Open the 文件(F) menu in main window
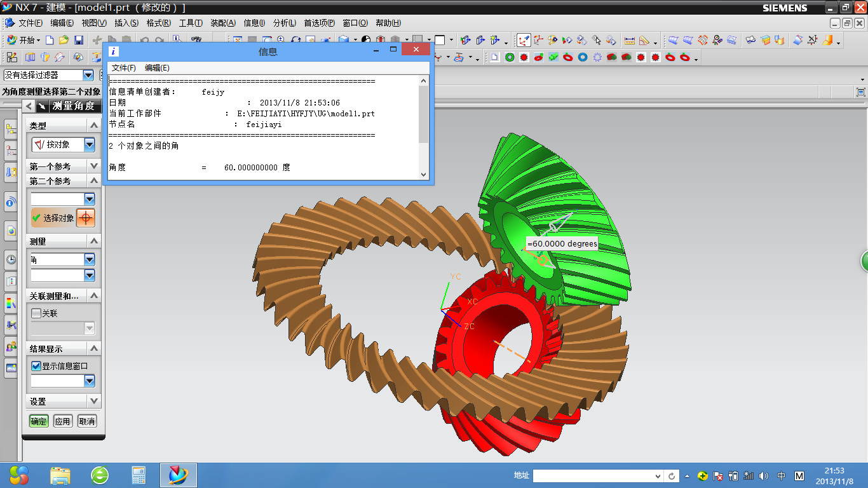The height and width of the screenshot is (488, 868). [30, 23]
